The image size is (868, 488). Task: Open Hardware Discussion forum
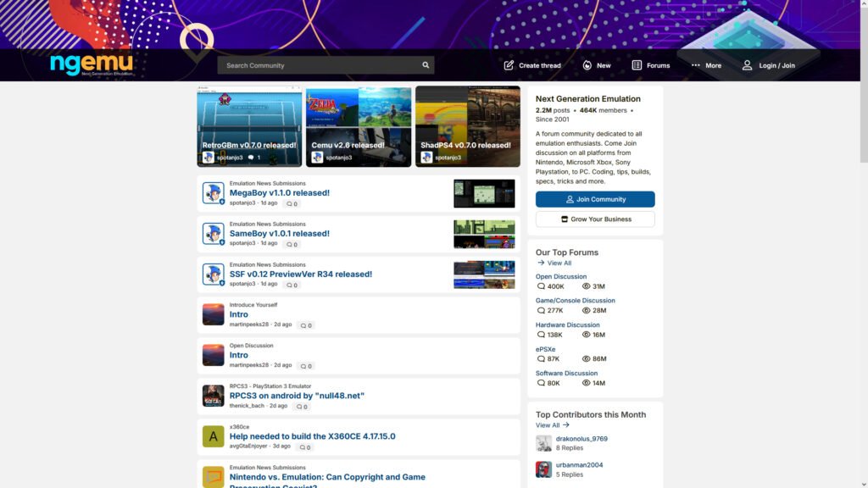pyautogui.click(x=567, y=324)
